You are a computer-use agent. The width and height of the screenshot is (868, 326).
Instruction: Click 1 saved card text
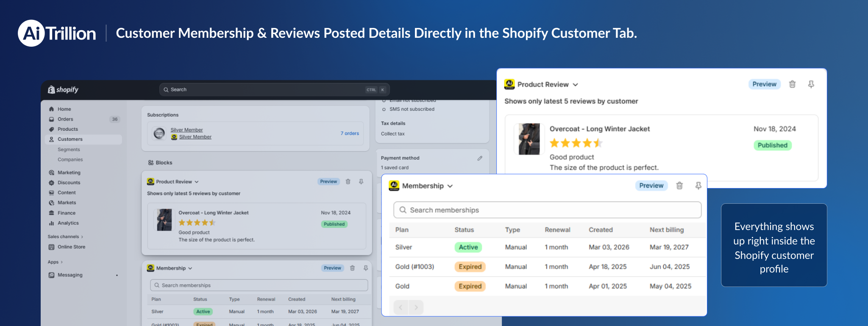click(x=395, y=168)
